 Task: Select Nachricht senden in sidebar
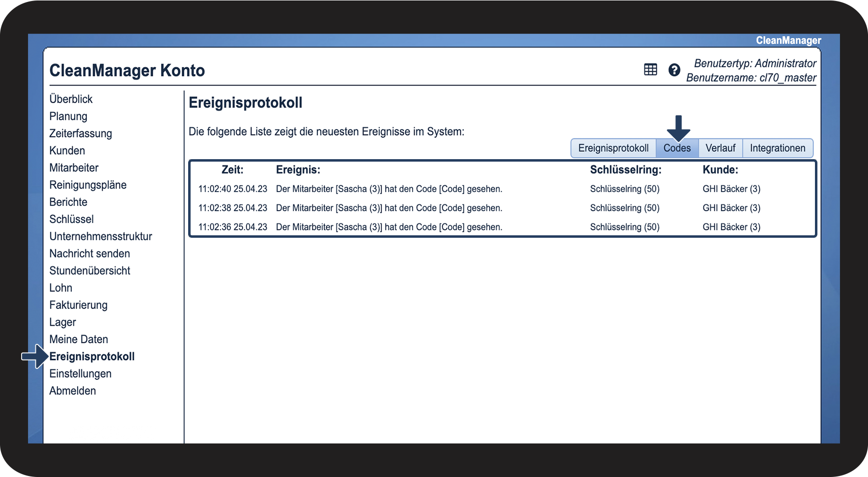pos(90,253)
